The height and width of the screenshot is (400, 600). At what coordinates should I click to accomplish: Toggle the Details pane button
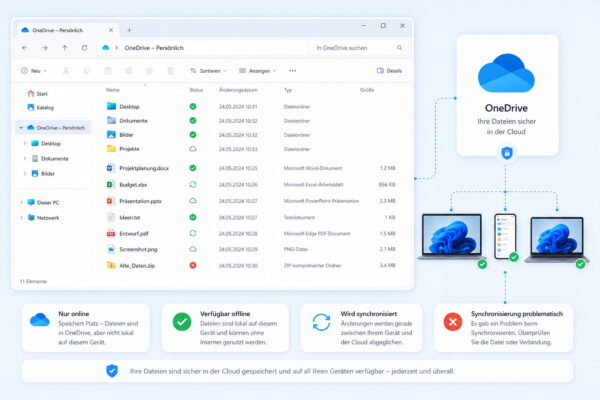(x=390, y=71)
